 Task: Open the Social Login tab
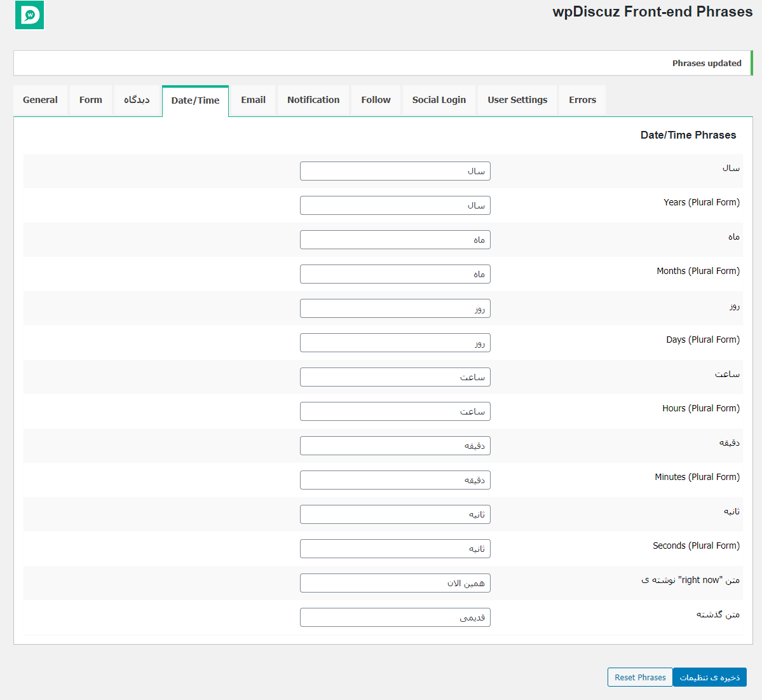[x=439, y=100]
